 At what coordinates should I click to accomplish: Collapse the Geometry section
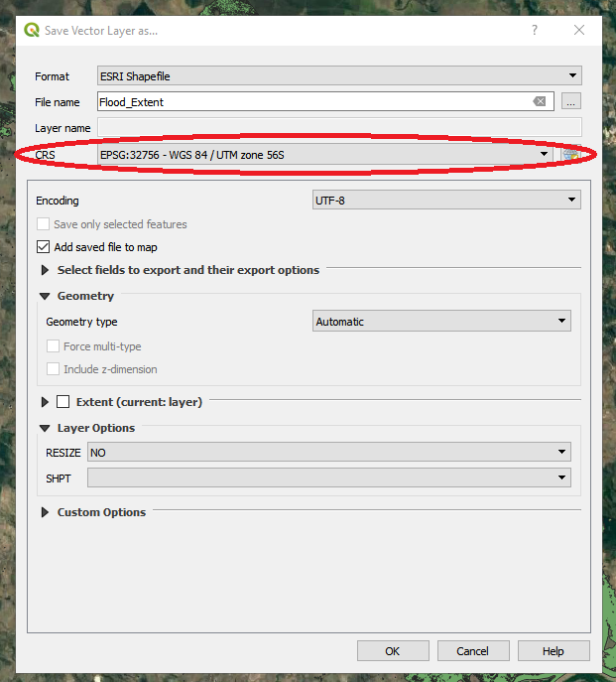click(45, 296)
